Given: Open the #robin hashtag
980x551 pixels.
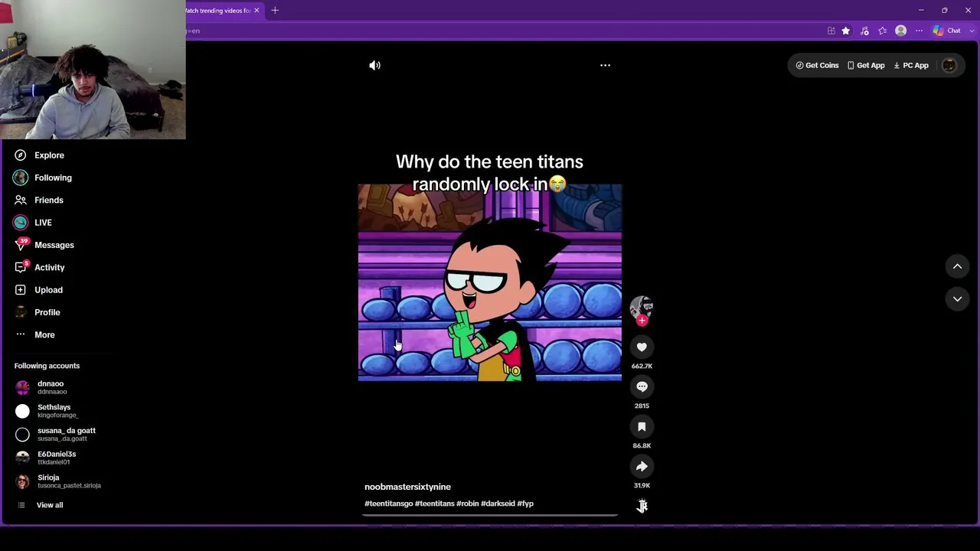Looking at the screenshot, I should point(467,504).
